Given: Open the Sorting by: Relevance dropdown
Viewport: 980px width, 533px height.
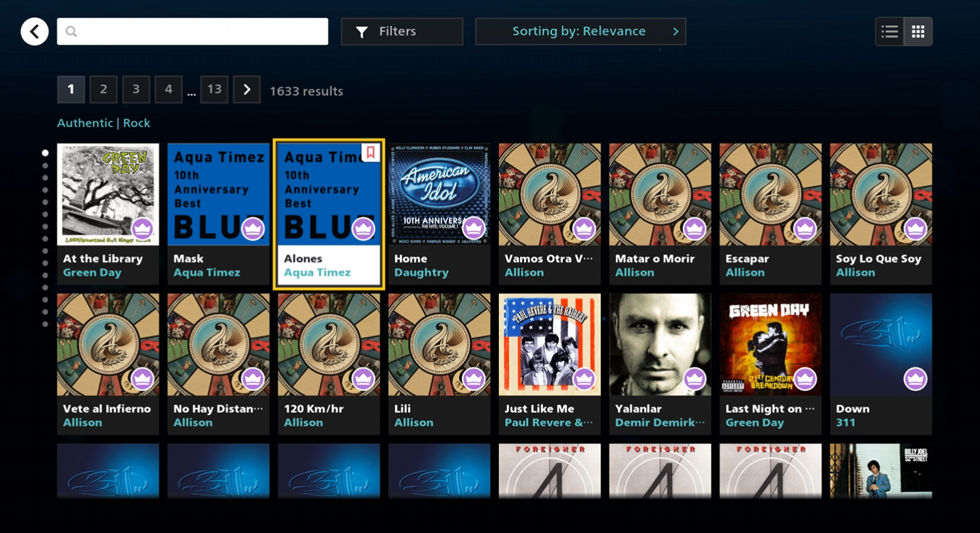Looking at the screenshot, I should pyautogui.click(x=579, y=31).
